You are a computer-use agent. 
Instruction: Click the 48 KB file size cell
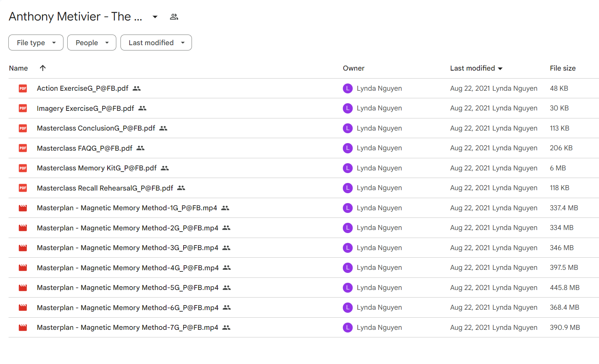pos(559,88)
